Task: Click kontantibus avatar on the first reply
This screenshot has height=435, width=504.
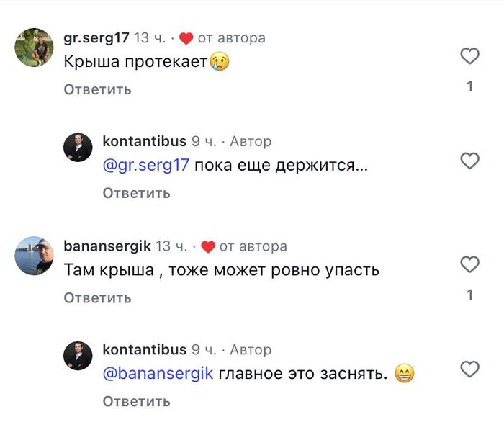Action: point(78,147)
